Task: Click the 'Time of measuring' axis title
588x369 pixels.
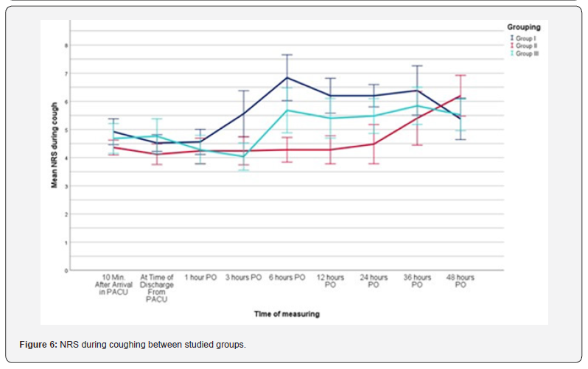Action: [287, 314]
